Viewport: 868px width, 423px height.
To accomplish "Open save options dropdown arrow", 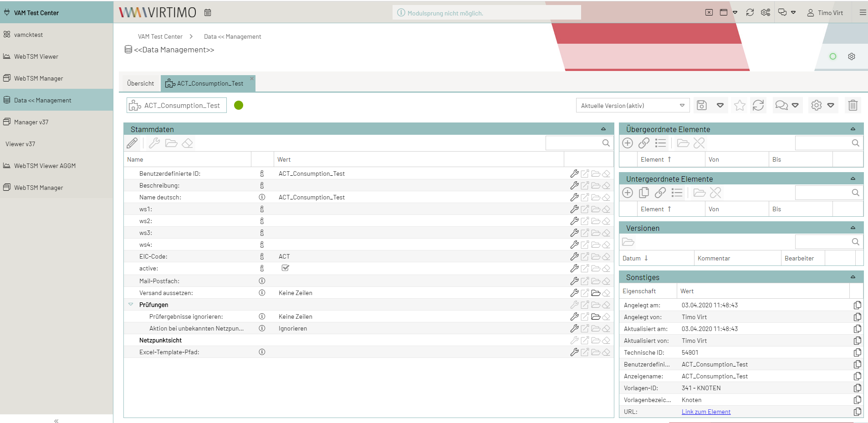I will pos(720,106).
